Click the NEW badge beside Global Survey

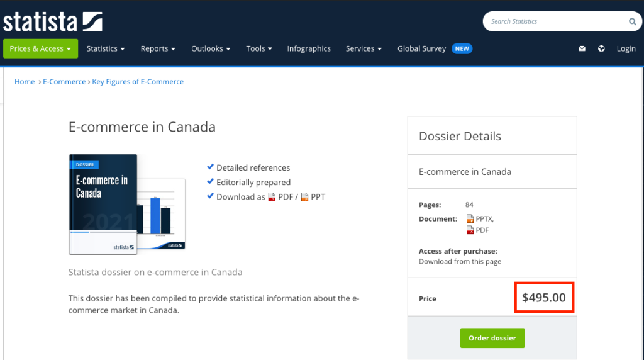462,48
